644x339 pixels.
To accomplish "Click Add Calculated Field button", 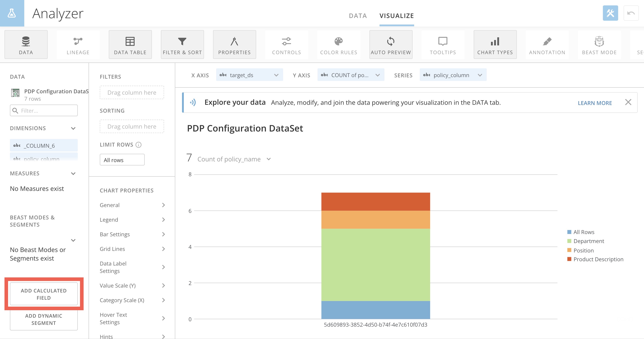I will pyautogui.click(x=44, y=294).
